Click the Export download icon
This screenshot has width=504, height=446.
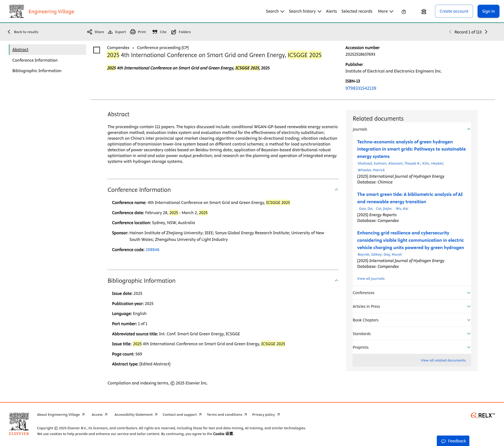tap(110, 32)
